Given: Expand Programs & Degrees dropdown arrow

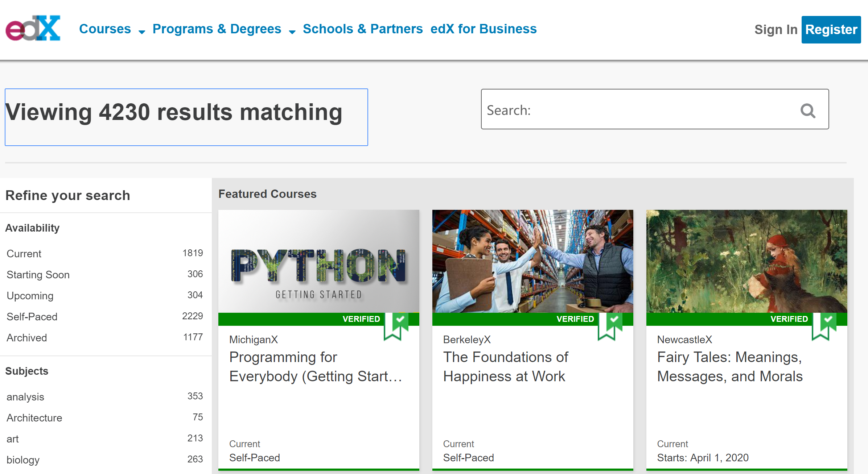Looking at the screenshot, I should 292,32.
